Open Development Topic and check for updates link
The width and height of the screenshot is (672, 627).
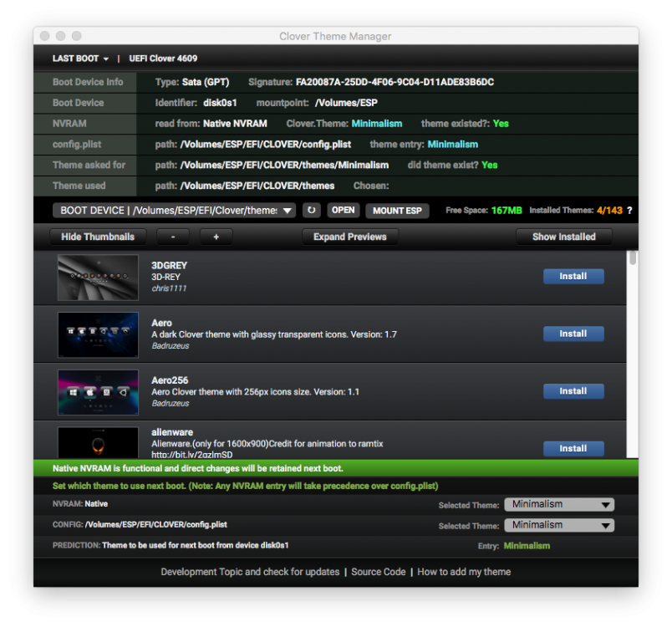pos(250,572)
